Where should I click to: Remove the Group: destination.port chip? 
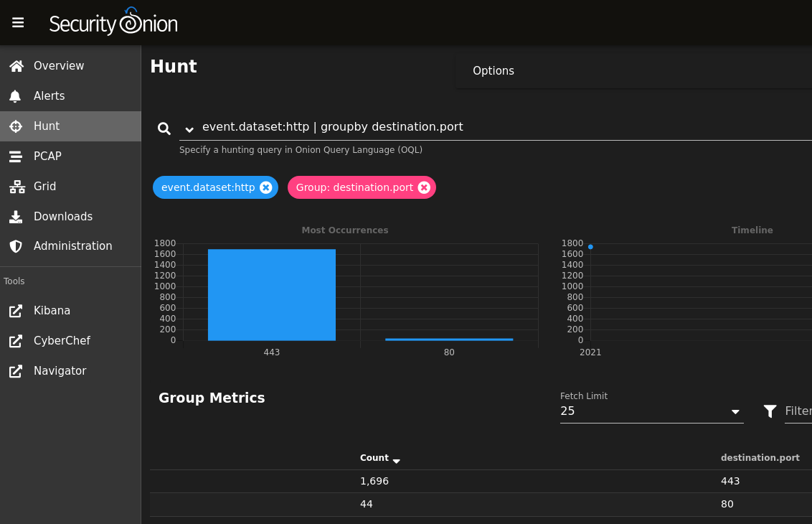424,187
